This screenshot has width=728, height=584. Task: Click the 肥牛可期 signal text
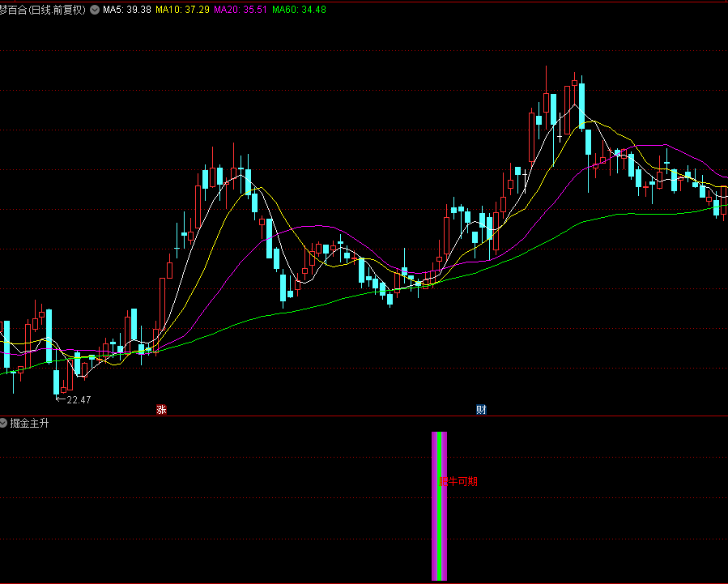(x=458, y=481)
